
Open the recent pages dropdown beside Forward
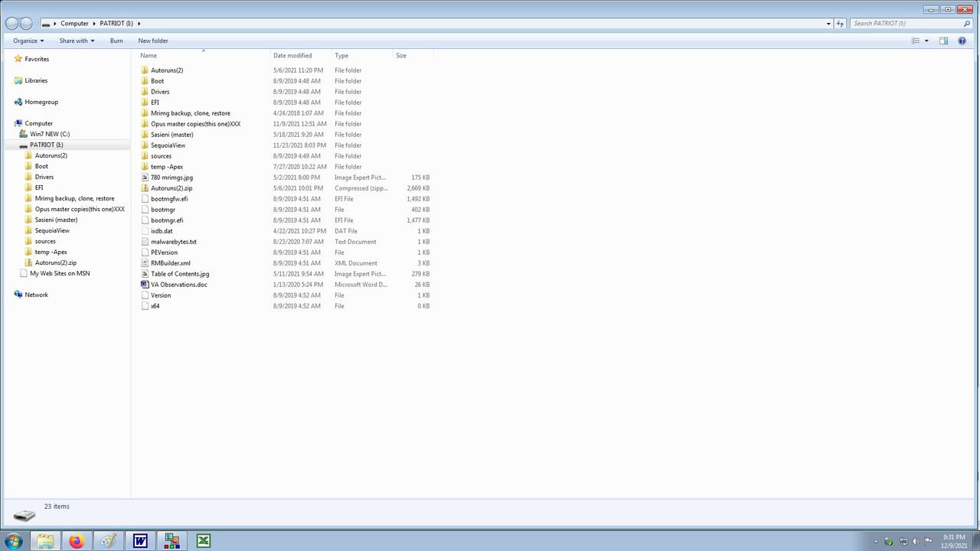pyautogui.click(x=36, y=24)
